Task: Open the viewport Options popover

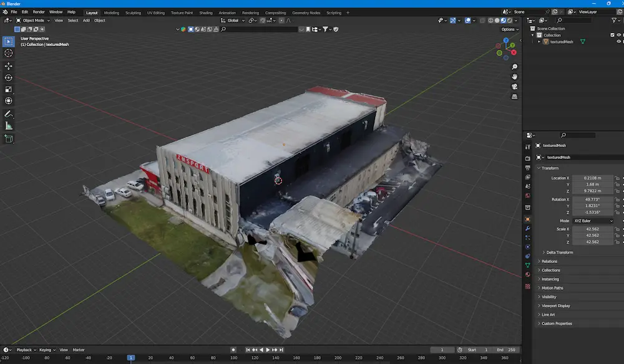Action: 509,29
